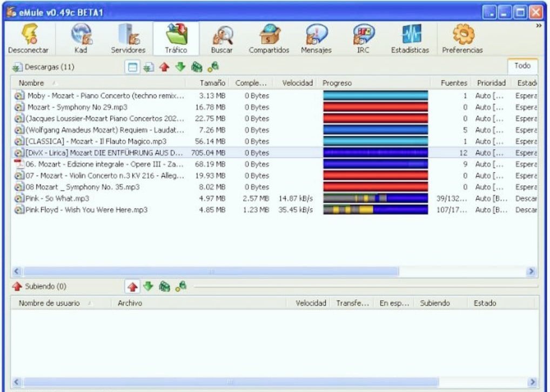Click the known clients icon in Descargas bar

[x=213, y=66]
